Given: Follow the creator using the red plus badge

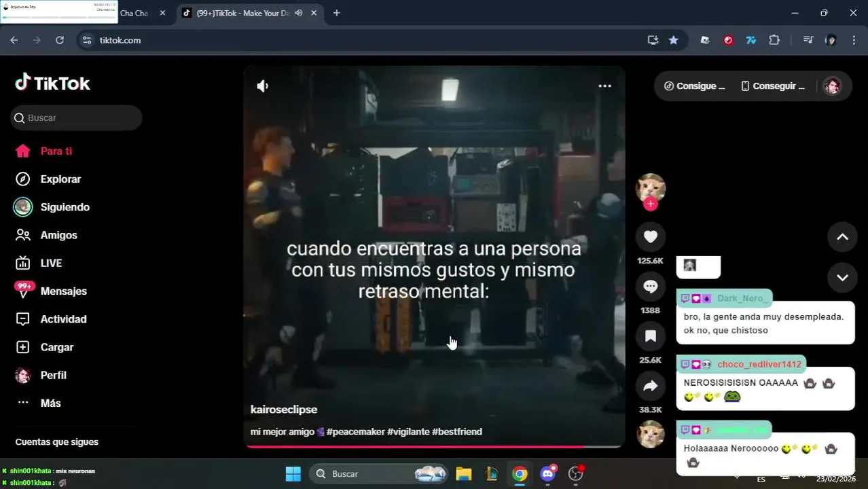Looking at the screenshot, I should point(651,204).
